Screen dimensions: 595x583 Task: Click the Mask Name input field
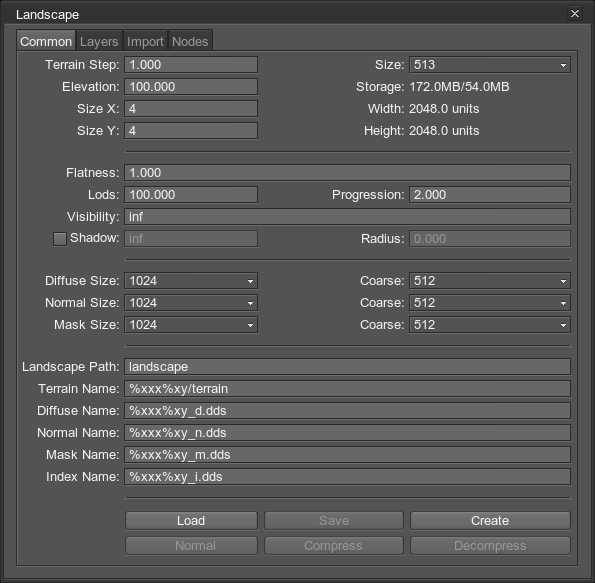point(347,455)
